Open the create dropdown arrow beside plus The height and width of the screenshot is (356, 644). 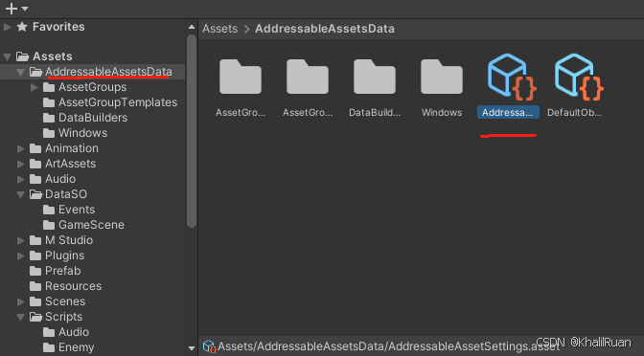pyautogui.click(x=25, y=9)
